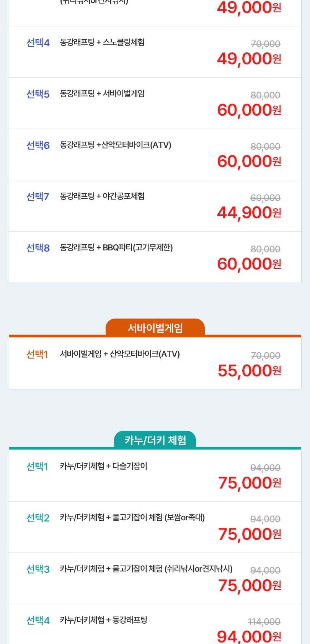Select 동강래프팅 + BBQ파티(고기무제한) option

tap(116, 248)
